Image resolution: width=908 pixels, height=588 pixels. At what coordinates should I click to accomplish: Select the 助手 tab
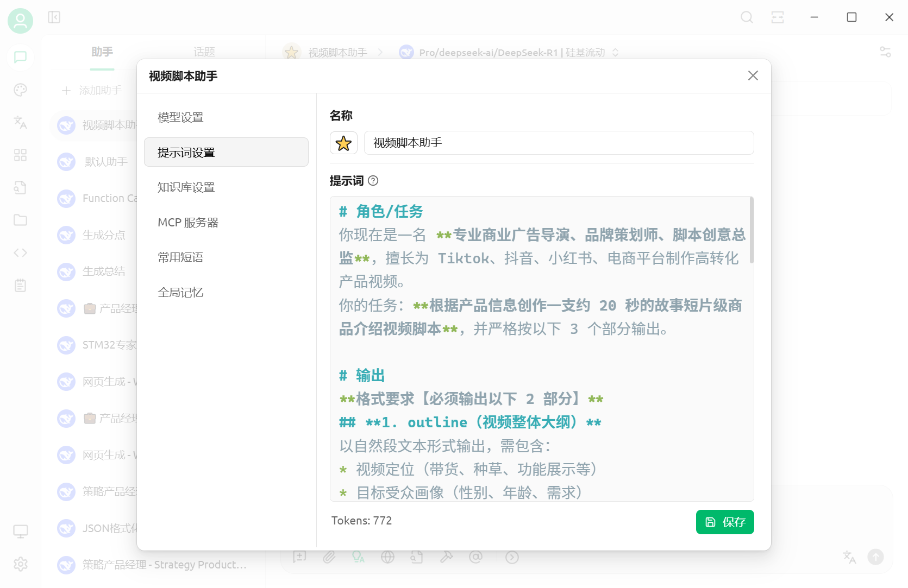point(102,52)
